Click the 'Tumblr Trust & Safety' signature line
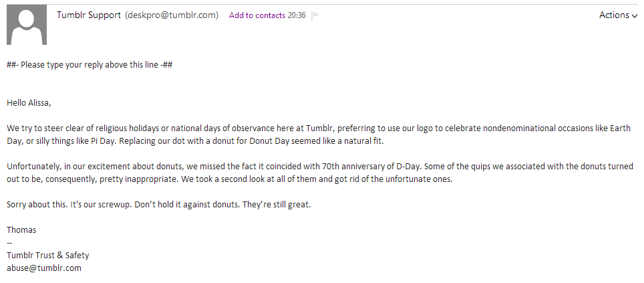The image size is (644, 283). (48, 256)
